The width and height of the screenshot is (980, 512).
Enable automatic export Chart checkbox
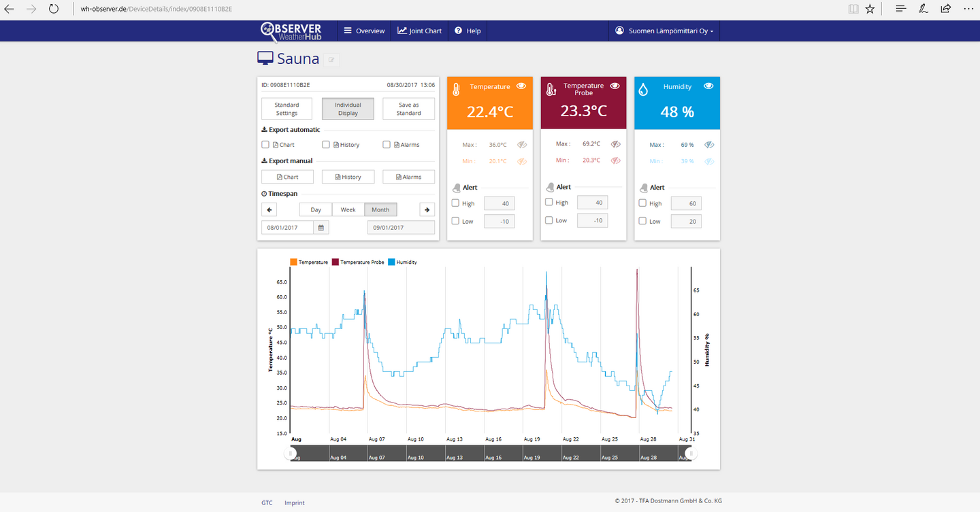point(265,145)
